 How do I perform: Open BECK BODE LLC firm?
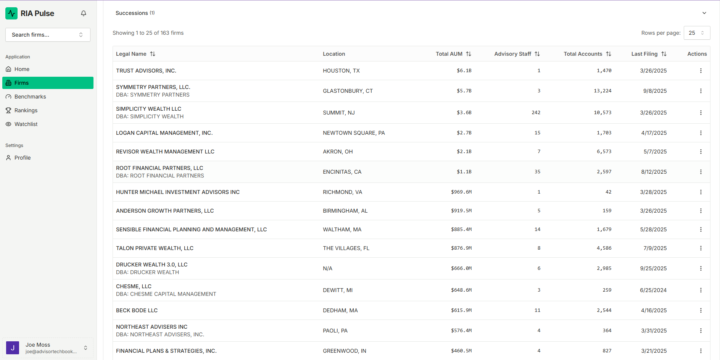(x=137, y=310)
